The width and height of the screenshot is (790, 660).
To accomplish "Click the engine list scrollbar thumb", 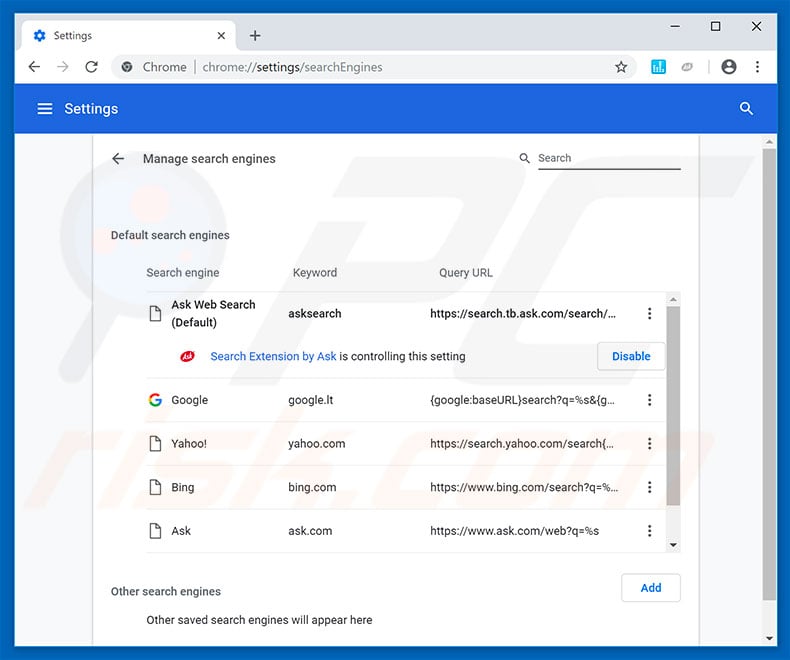I will click(673, 406).
